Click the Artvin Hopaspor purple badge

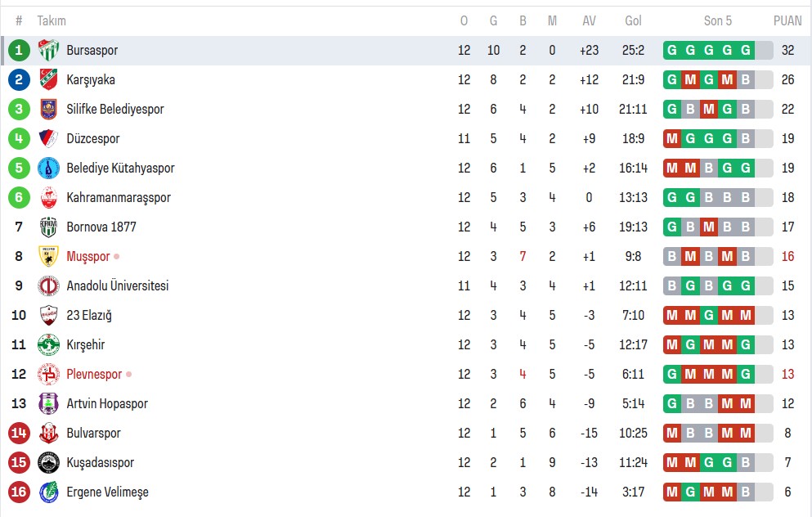click(x=48, y=404)
